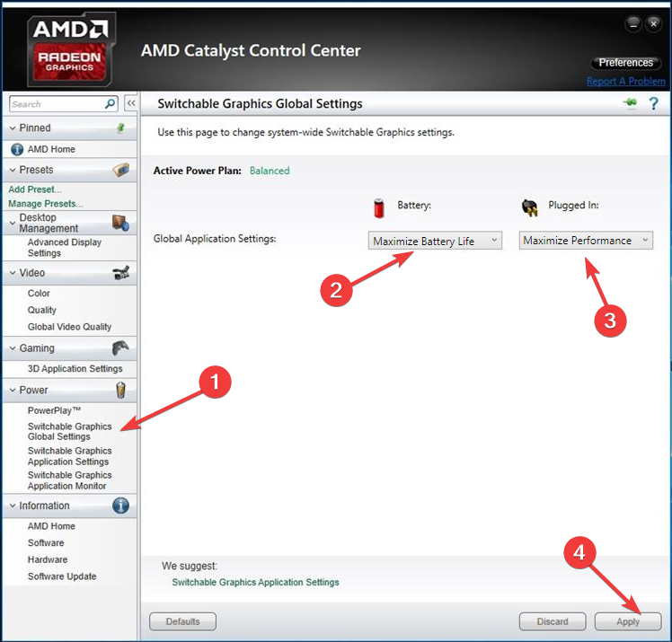Click the Power battery icon
672x642 pixels.
click(x=121, y=391)
